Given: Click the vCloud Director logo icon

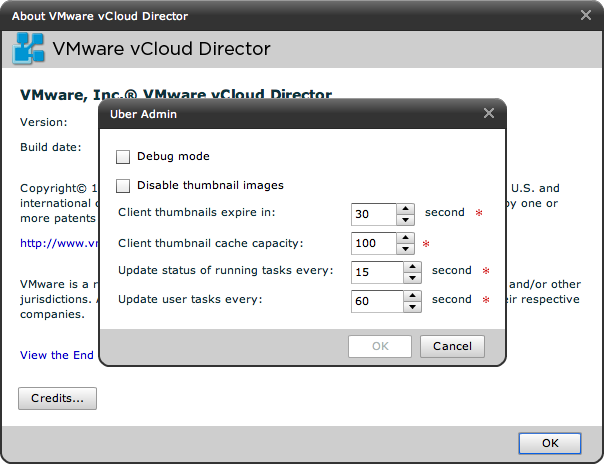Looking at the screenshot, I should pyautogui.click(x=28, y=48).
